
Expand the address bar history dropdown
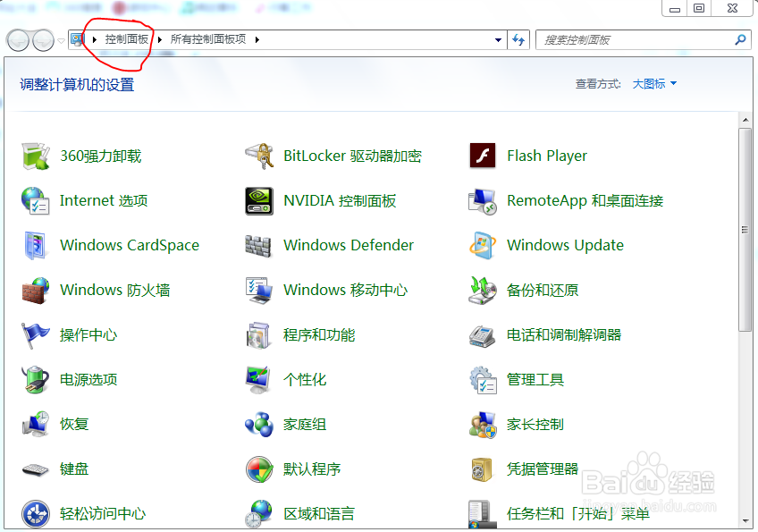(x=498, y=39)
